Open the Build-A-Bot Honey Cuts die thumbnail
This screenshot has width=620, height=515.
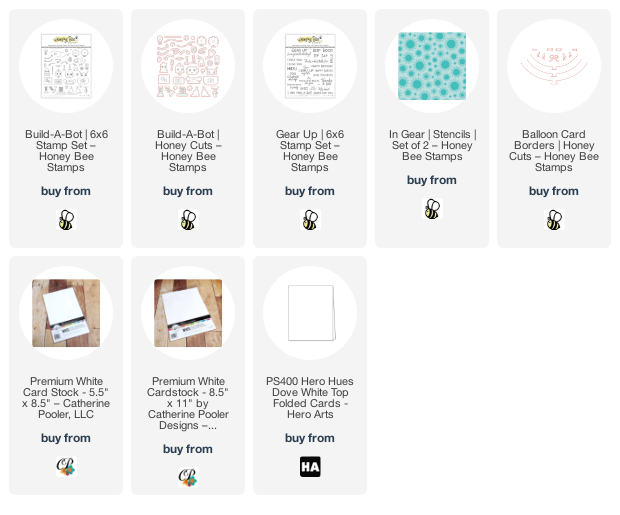188,66
